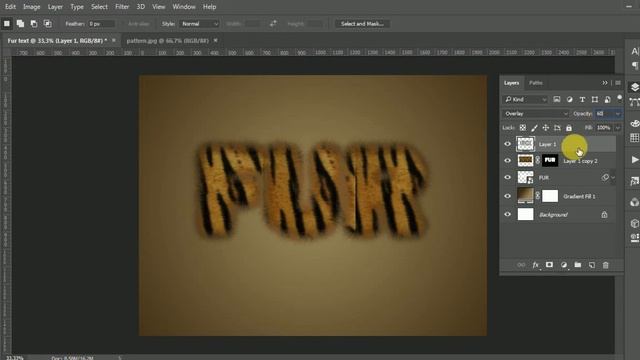Click the swap width and height icon
640x360 pixels.
point(273,24)
